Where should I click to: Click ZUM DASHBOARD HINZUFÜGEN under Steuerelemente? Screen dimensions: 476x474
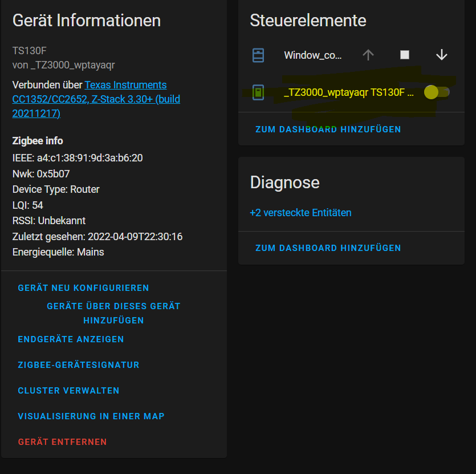328,129
